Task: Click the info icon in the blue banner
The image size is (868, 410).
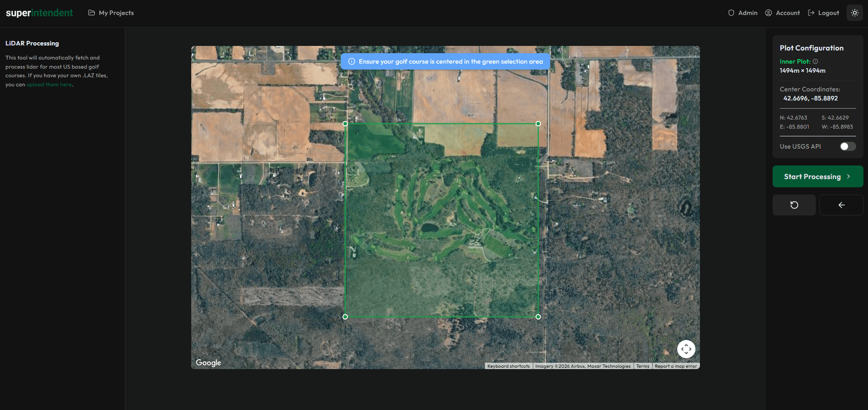Action: [x=352, y=61]
